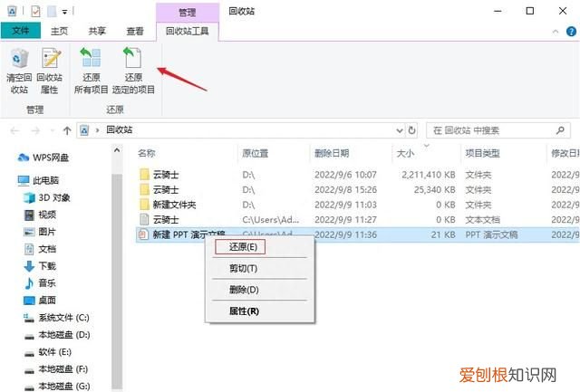
Task: Open the recent locations dropdown arrow
Action: 52,130
